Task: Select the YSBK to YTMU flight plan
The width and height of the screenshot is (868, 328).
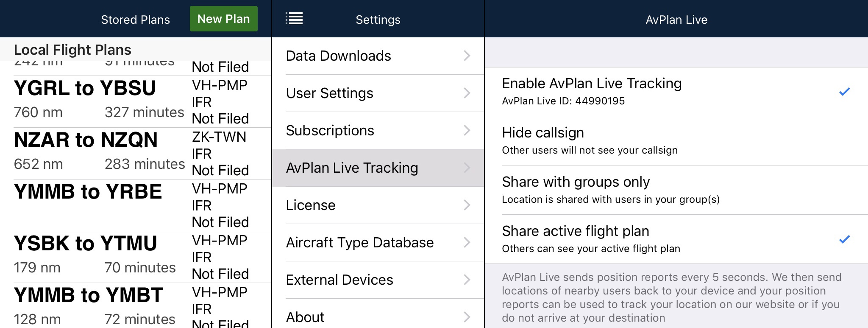Action: (x=136, y=257)
